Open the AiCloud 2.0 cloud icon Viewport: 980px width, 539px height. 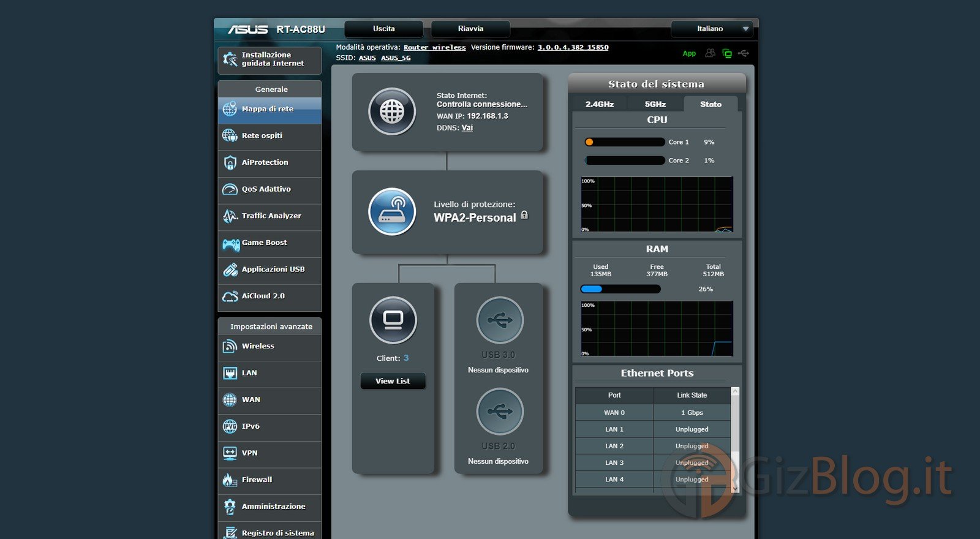coord(230,296)
